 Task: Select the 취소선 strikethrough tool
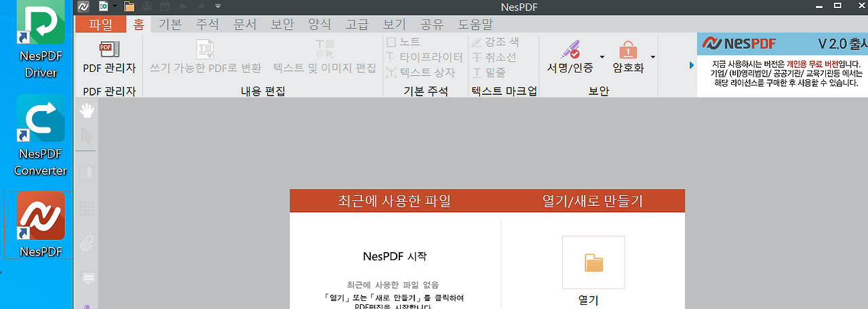click(494, 57)
